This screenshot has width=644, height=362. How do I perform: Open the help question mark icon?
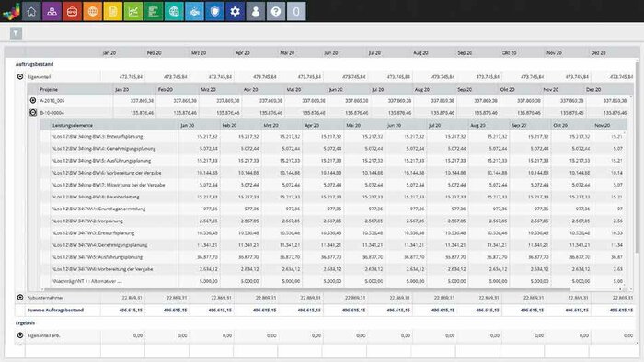tap(276, 11)
